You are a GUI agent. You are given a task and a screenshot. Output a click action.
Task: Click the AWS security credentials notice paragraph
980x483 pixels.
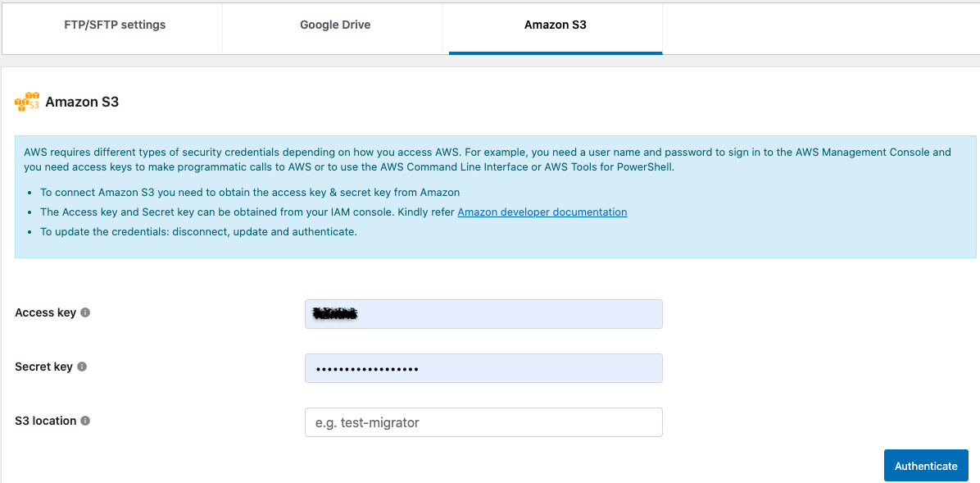click(x=488, y=160)
